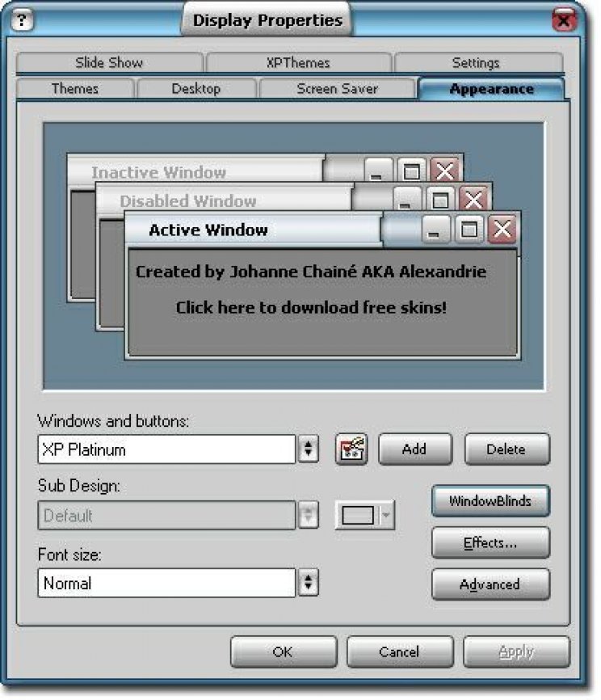The height and width of the screenshot is (700, 601).
Task: Click Disabled Window preview maximize icon
Action: (x=440, y=199)
